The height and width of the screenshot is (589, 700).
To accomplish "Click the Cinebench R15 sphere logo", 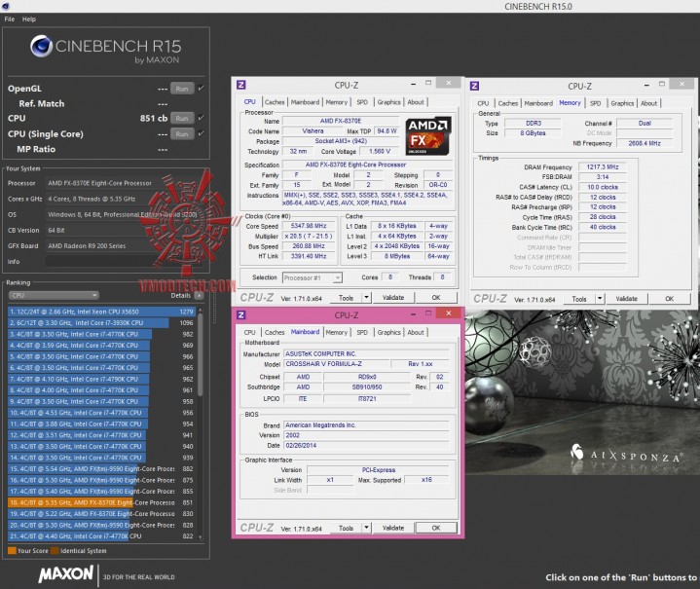I will point(41,46).
